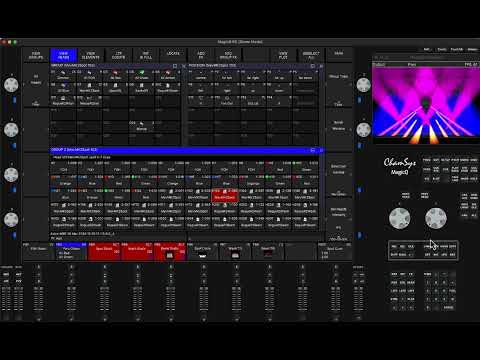The image size is (480, 360).
Task: Click the top left encoder wheel
Action: (x=11, y=85)
